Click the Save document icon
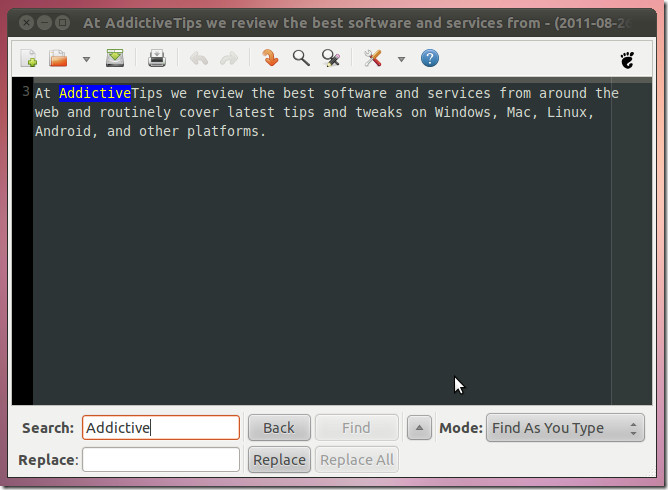668x490 pixels. pos(115,58)
